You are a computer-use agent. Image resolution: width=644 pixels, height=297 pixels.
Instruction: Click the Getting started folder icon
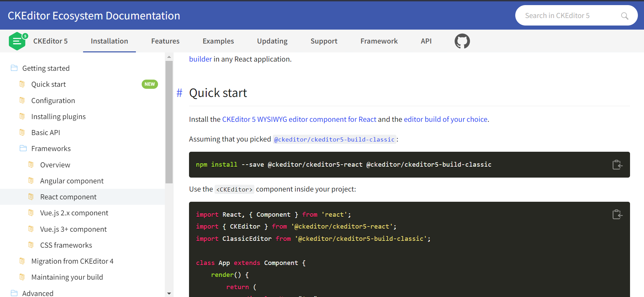point(14,68)
